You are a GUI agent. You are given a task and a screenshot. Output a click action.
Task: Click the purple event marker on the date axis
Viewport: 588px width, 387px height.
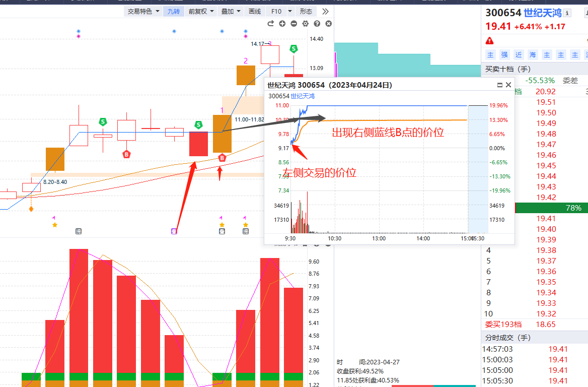coord(174,231)
